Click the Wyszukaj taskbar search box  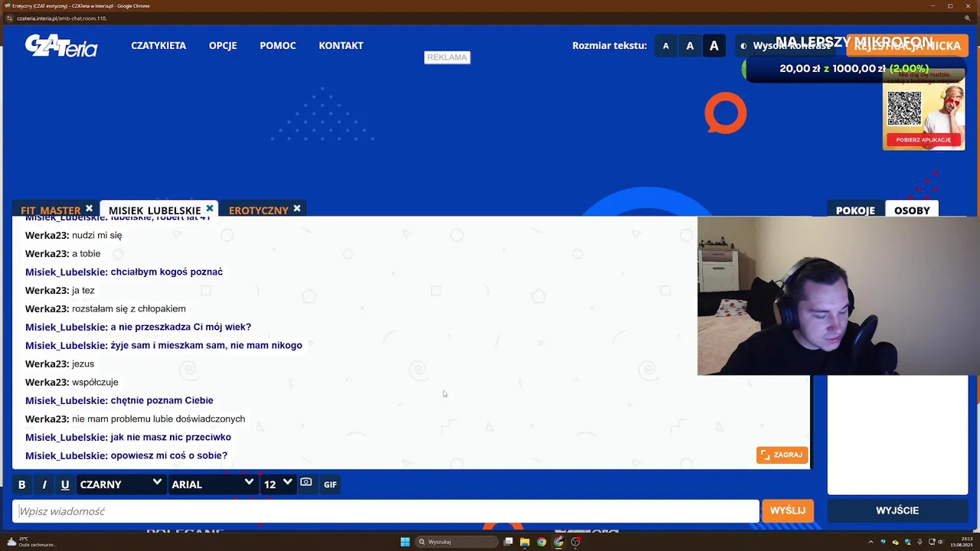point(457,542)
